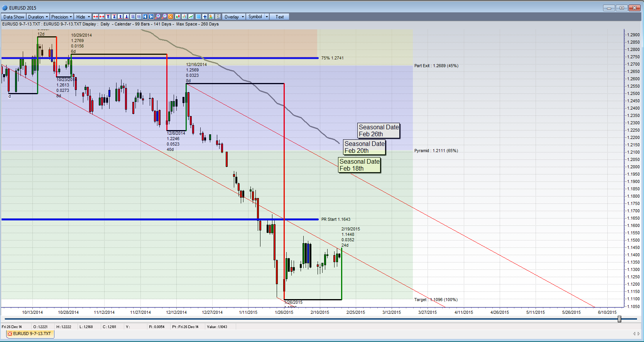
Task: Toggle horizontal grid lines icon
Action: tap(133, 17)
